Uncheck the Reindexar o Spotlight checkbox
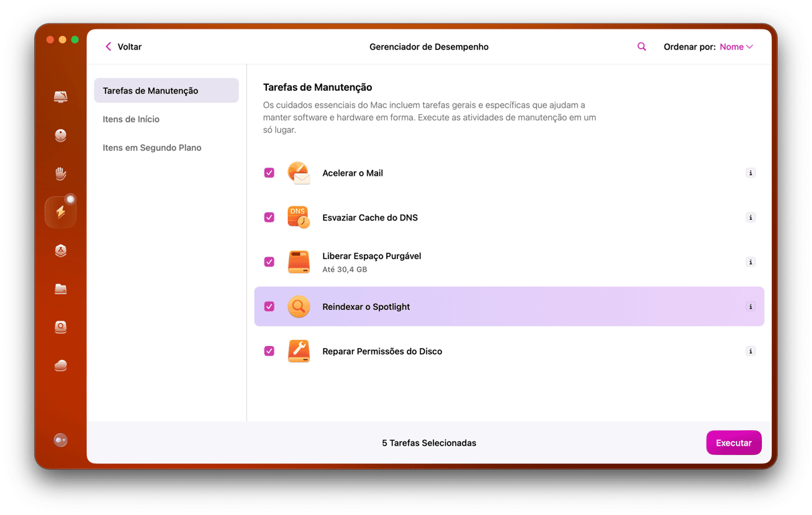The width and height of the screenshot is (812, 515). pyautogui.click(x=269, y=307)
